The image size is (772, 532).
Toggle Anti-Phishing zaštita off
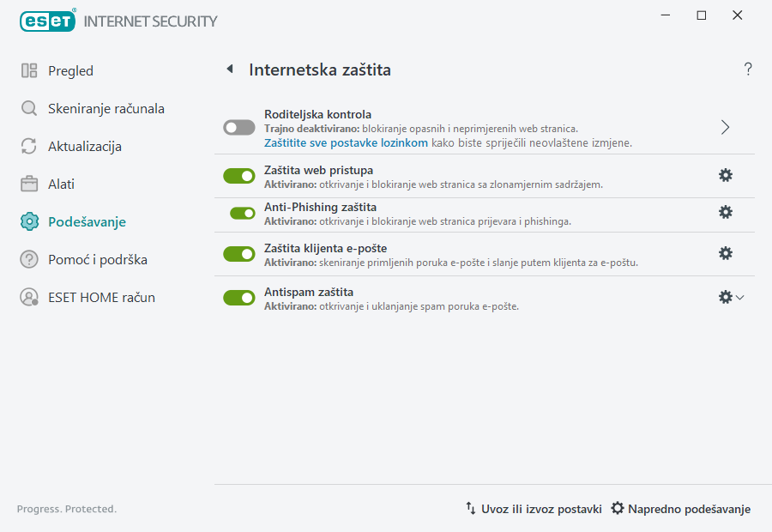(238, 213)
